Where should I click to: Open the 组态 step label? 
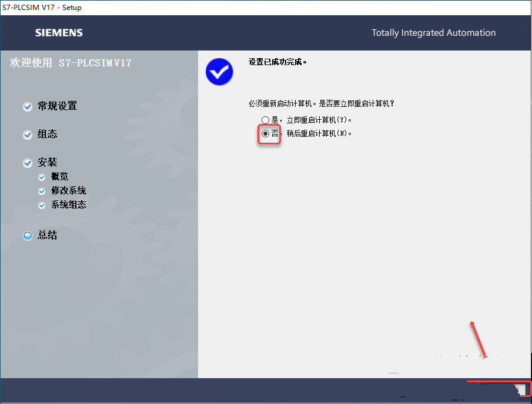[47, 134]
